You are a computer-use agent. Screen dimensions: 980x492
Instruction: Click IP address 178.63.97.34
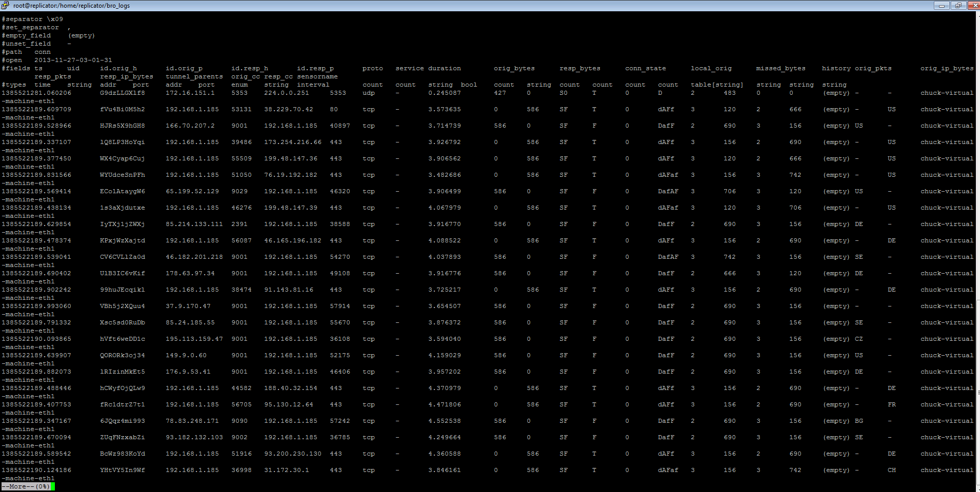(x=190, y=274)
